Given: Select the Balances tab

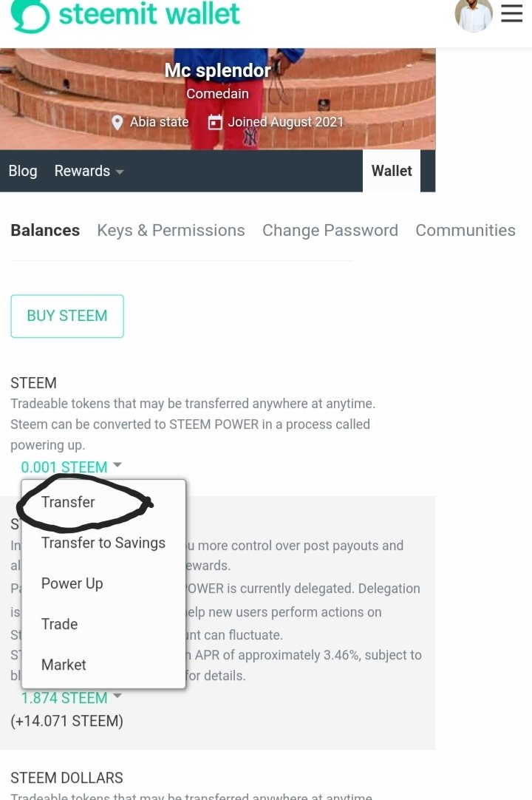Looking at the screenshot, I should (x=45, y=230).
